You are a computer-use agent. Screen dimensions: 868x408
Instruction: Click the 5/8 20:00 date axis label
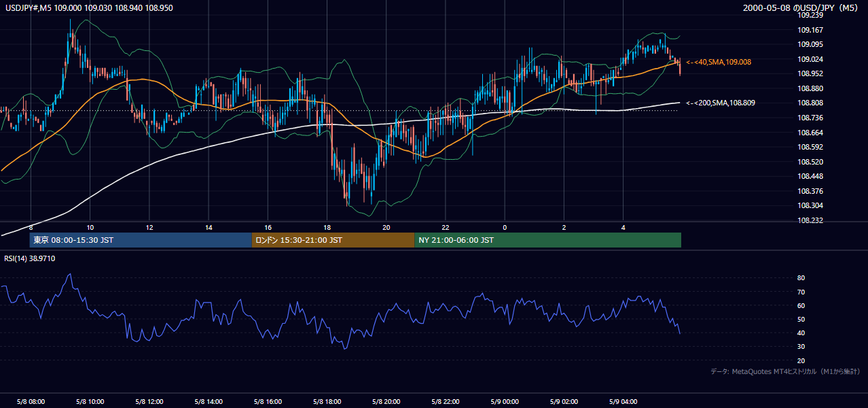[386, 401]
